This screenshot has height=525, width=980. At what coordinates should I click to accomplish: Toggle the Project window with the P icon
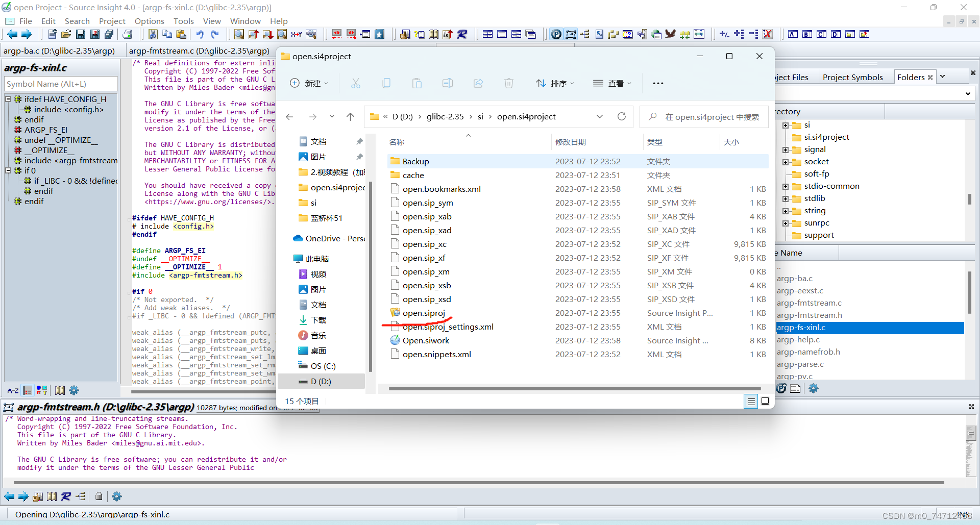point(556,34)
